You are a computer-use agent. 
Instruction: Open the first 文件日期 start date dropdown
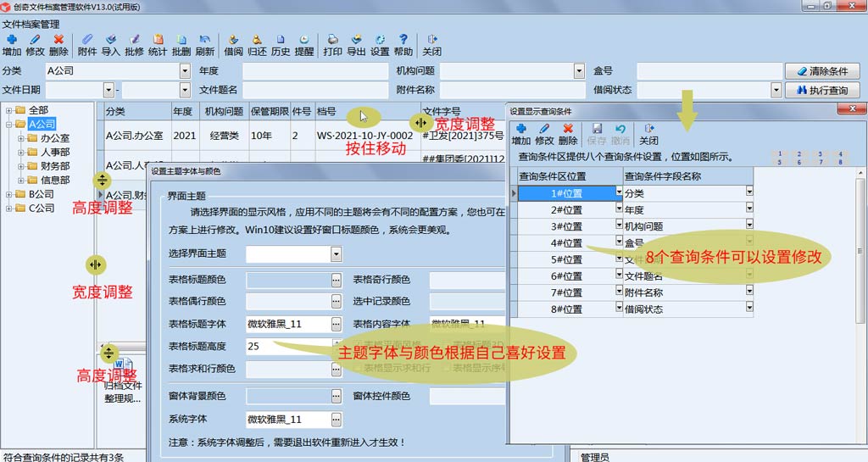pyautogui.click(x=108, y=90)
